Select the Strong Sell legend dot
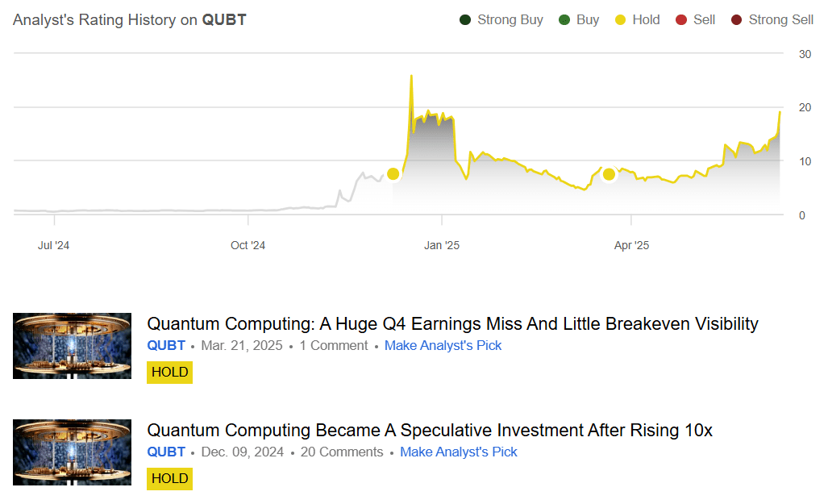The width and height of the screenshot is (828, 504). (736, 19)
